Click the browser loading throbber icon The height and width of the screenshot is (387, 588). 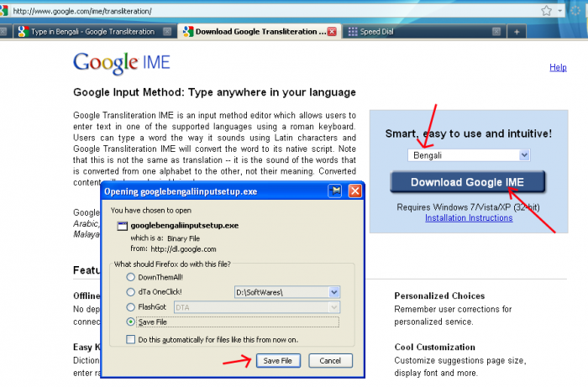pos(575,11)
